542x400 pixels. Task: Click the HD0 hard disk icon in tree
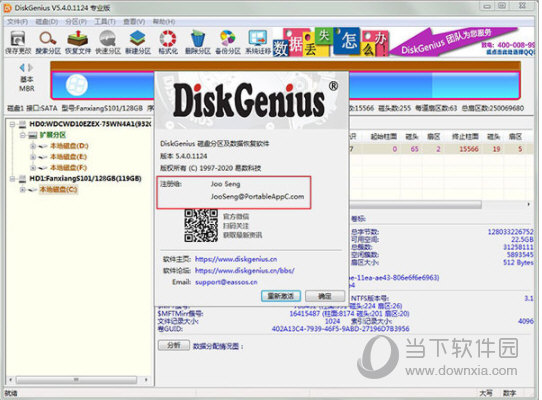click(x=22, y=124)
